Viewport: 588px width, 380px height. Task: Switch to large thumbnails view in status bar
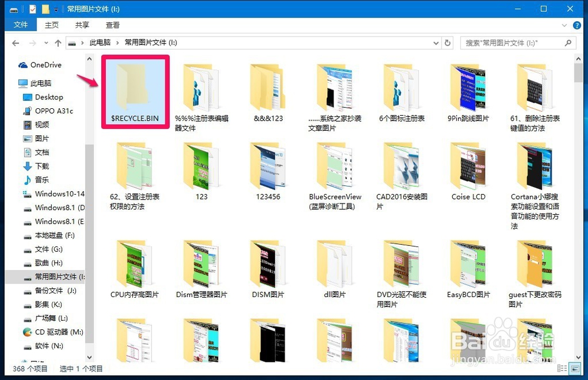(575, 369)
